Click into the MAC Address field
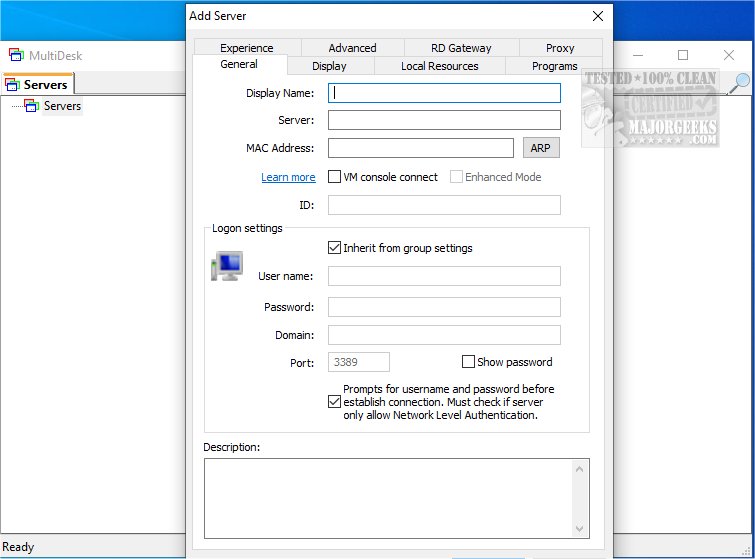Viewport: 755px width, 559px height. click(x=420, y=148)
